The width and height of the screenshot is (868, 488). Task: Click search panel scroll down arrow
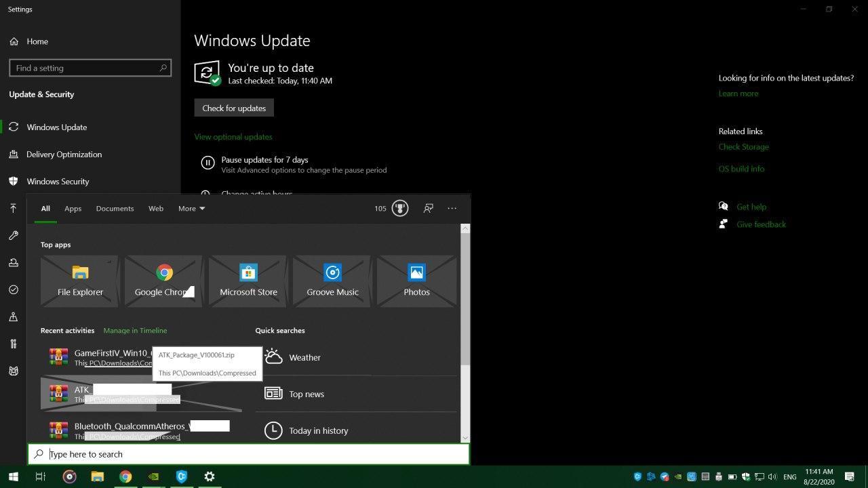pos(465,438)
